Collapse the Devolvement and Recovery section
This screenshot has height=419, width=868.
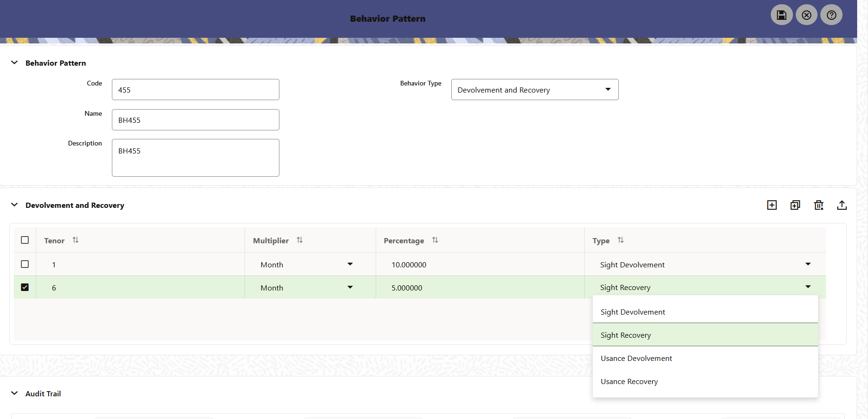(15, 205)
